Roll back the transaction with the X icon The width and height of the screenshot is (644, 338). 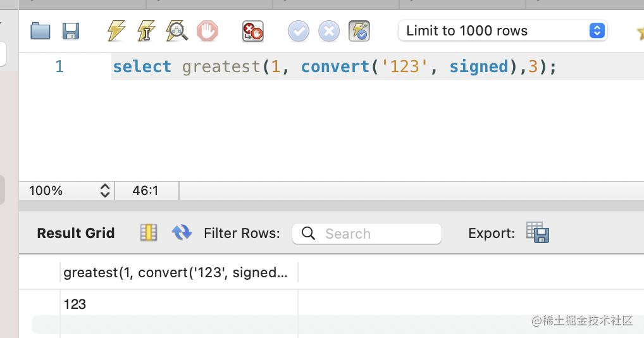(328, 30)
